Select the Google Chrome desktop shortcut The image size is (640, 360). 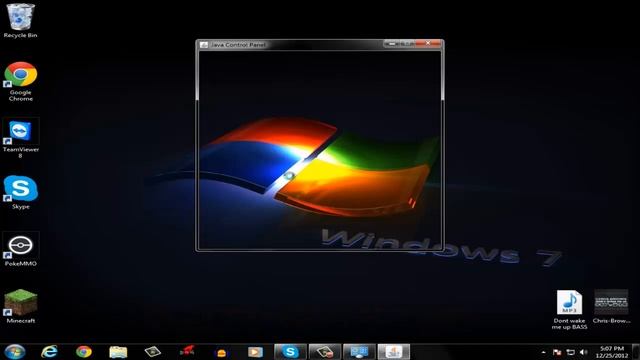pyautogui.click(x=20, y=81)
